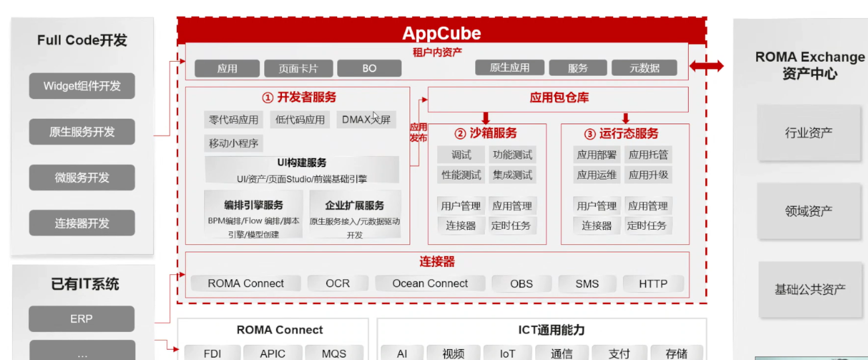Select the IoT capability box
Screen dimensions: 868x360
click(508, 353)
